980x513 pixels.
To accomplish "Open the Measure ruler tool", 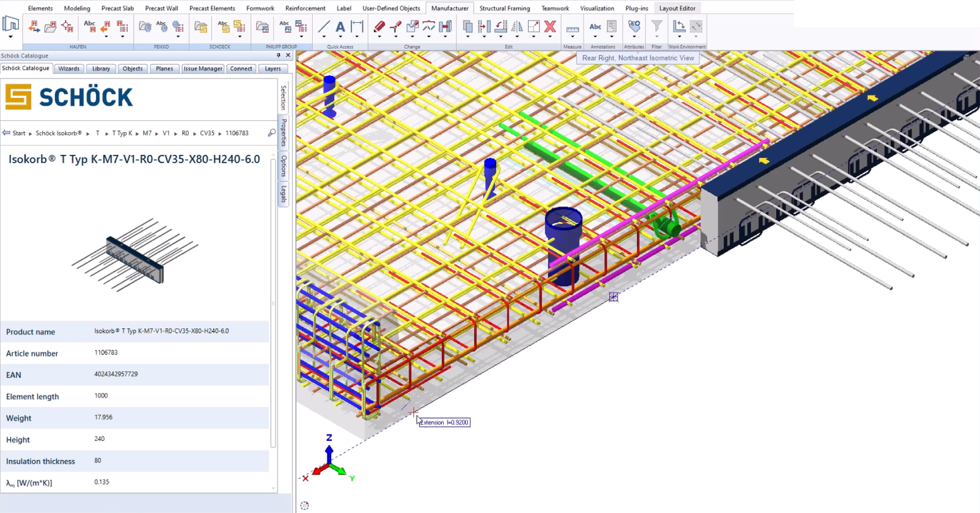I will coord(572,28).
